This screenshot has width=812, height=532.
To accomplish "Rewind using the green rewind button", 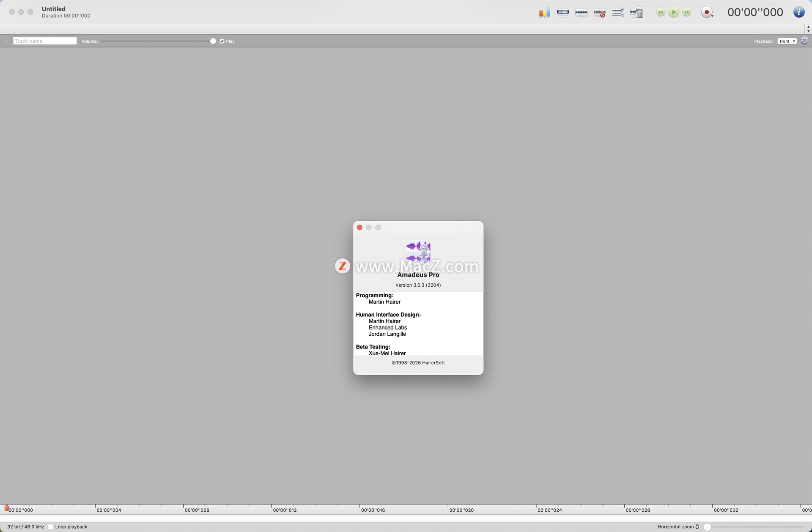I will [x=661, y=12].
